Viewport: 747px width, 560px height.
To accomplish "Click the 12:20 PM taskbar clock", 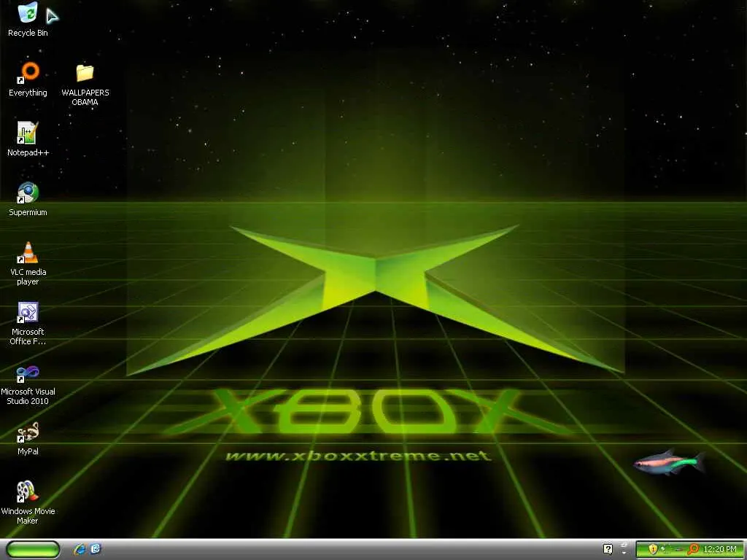I will 719,550.
